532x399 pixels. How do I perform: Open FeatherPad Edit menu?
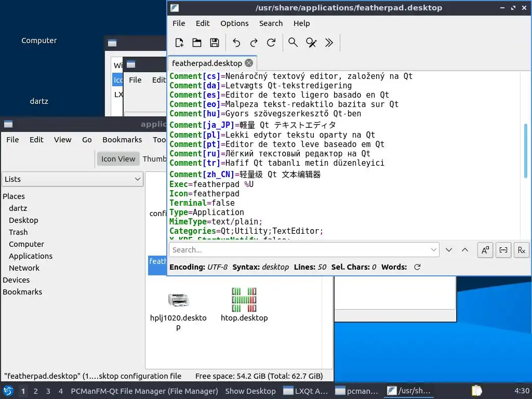tap(203, 23)
